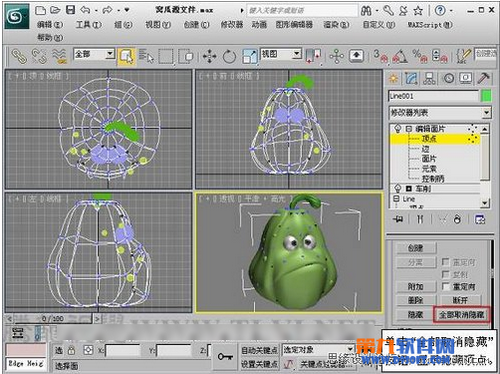Open the 全部 selection filter dropdown
Viewport: 500px width, 374px height.
tap(110, 54)
